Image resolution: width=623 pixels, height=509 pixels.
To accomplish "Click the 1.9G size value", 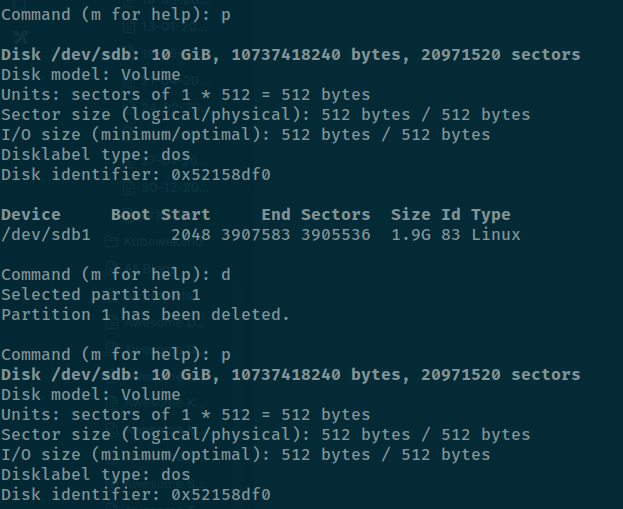I will click(x=410, y=234).
